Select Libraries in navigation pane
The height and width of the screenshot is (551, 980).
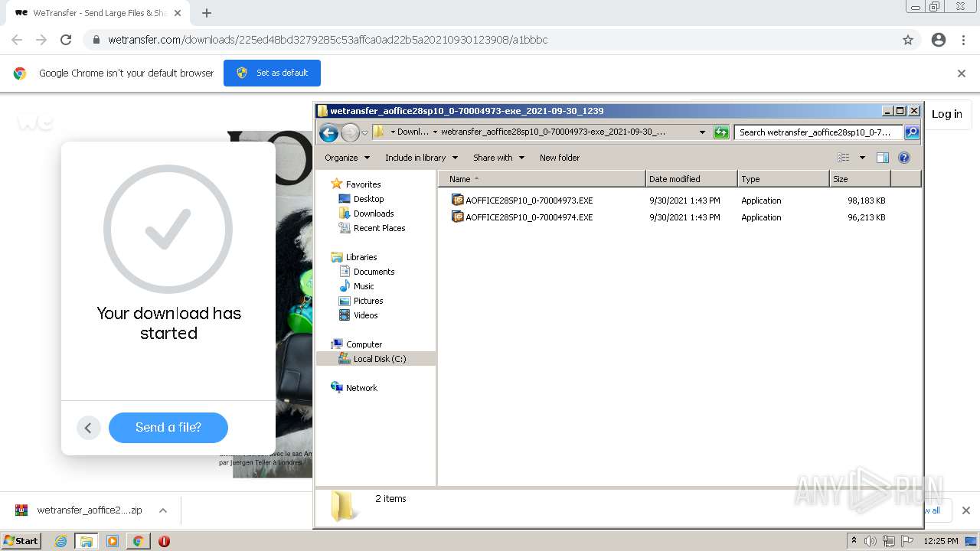[361, 257]
